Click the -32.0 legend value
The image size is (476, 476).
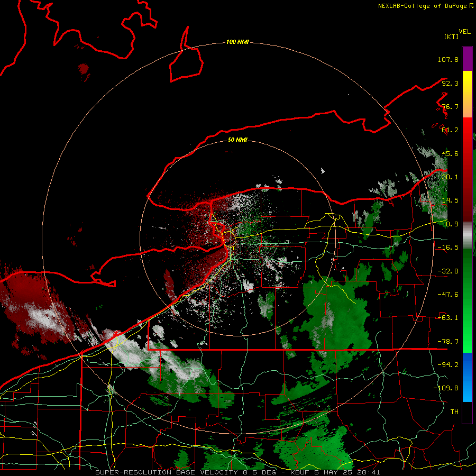(448, 271)
